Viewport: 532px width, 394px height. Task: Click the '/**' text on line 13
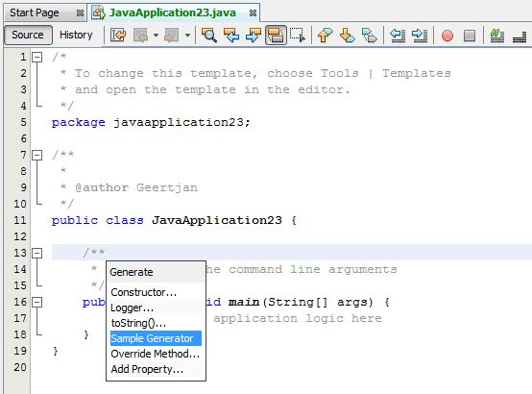pyautogui.click(x=94, y=252)
